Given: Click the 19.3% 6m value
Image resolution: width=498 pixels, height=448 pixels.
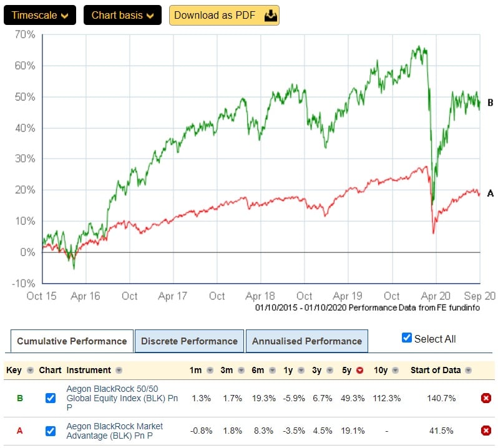Looking at the screenshot, I should pyautogui.click(x=263, y=398).
